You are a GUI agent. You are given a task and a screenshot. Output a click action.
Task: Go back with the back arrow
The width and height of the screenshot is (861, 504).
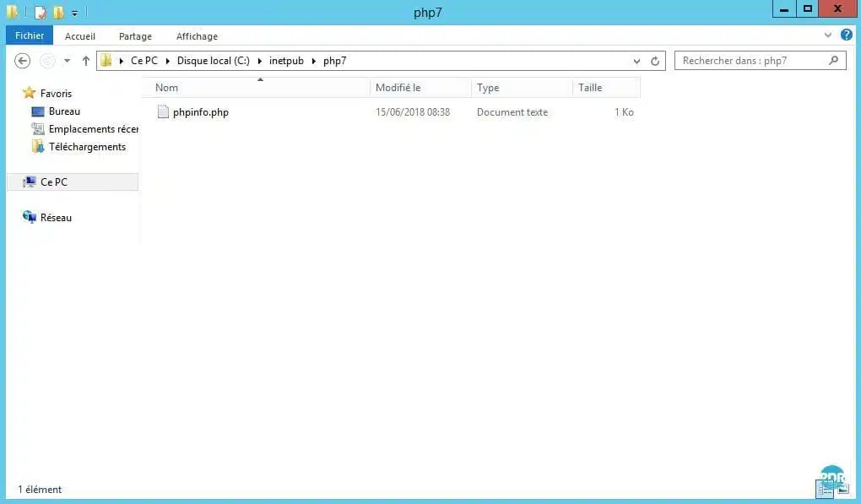click(x=23, y=61)
